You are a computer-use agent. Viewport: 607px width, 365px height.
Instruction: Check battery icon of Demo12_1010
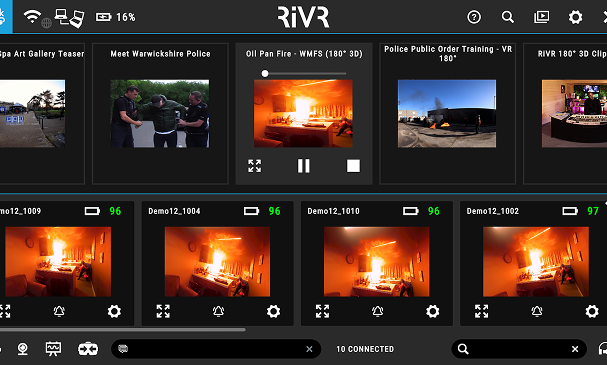click(x=411, y=211)
